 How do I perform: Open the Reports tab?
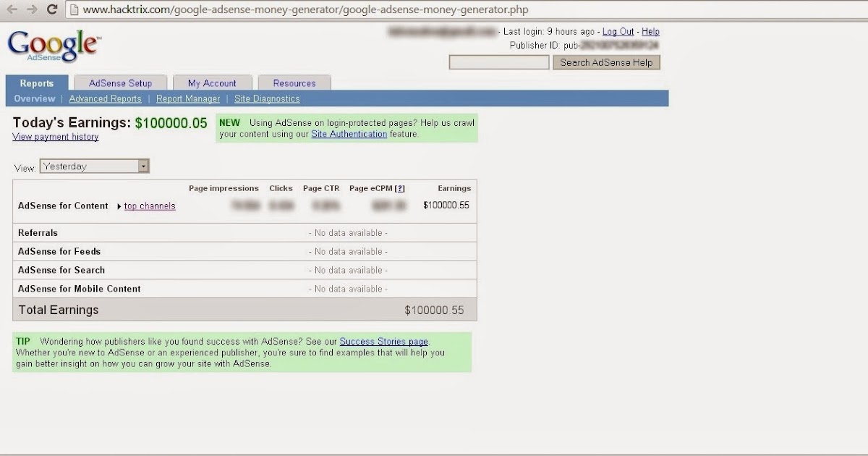click(x=37, y=83)
